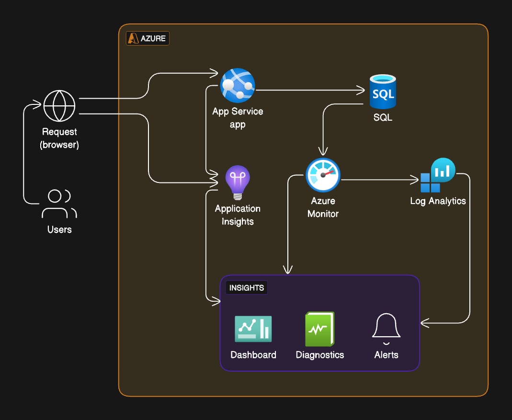
Task: Click the "SQL" caption under the database
Action: pos(383,118)
